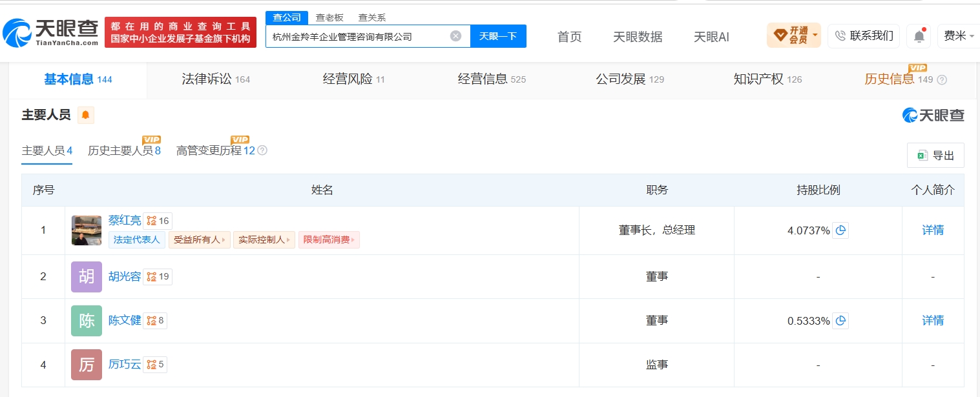Click the Tianyancha logo in the header
Image resolution: width=980 pixels, height=397 pixels.
pyautogui.click(x=50, y=32)
